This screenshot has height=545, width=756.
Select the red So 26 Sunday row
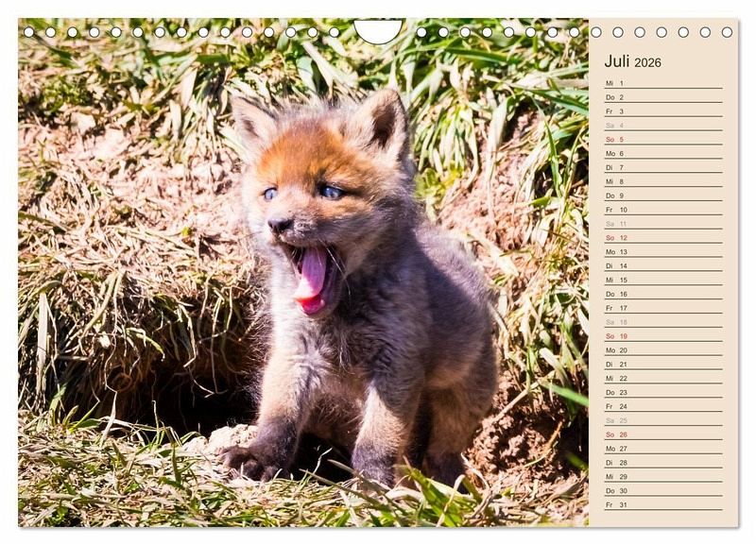click(661, 434)
